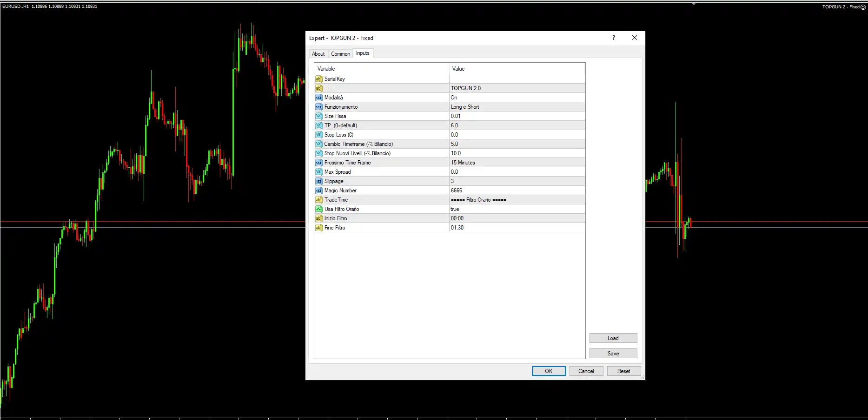
Task: Click the 'Magic Number' variable label
Action: point(340,190)
